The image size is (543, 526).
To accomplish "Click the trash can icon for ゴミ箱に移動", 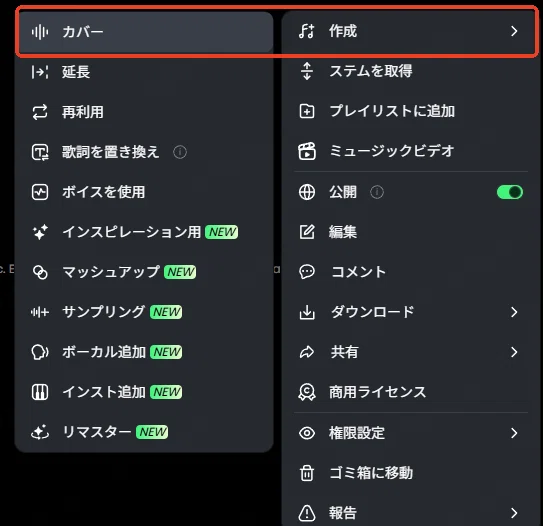I will point(307,473).
